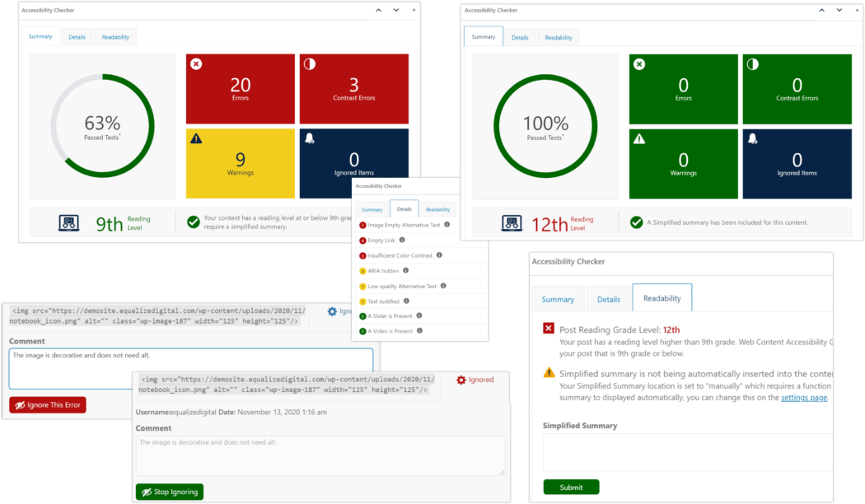Click info icon next to Image Empty Alternative Text
This screenshot has height=504, width=865.
(447, 225)
